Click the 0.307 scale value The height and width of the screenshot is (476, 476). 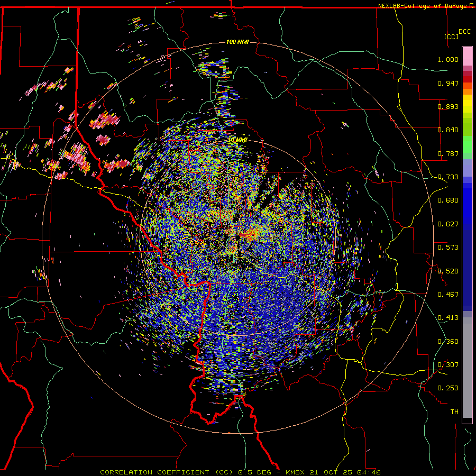(x=448, y=365)
